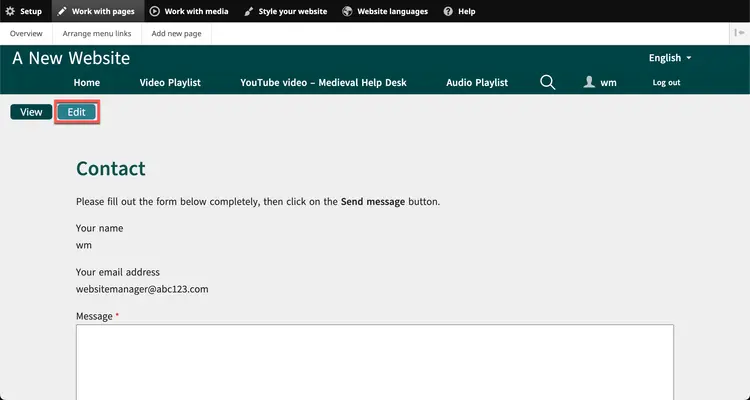Open Website languages globe icon
Screen dimensions: 750x400
(347, 11)
